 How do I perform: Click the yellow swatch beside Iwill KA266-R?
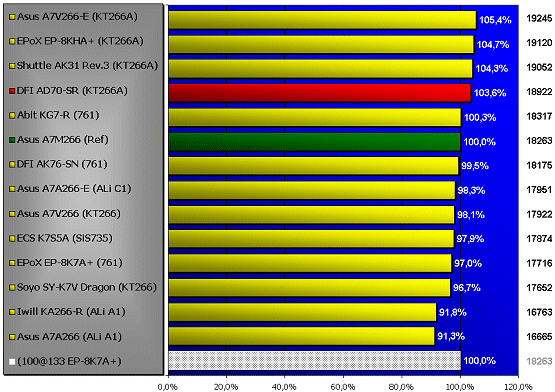tap(12, 312)
